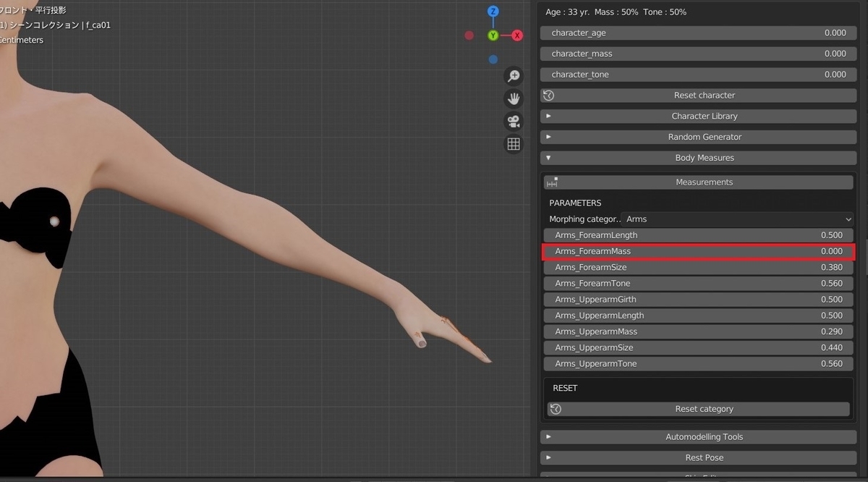Select the zoom magnifier viewport icon
The height and width of the screenshot is (482, 868).
[x=514, y=76]
